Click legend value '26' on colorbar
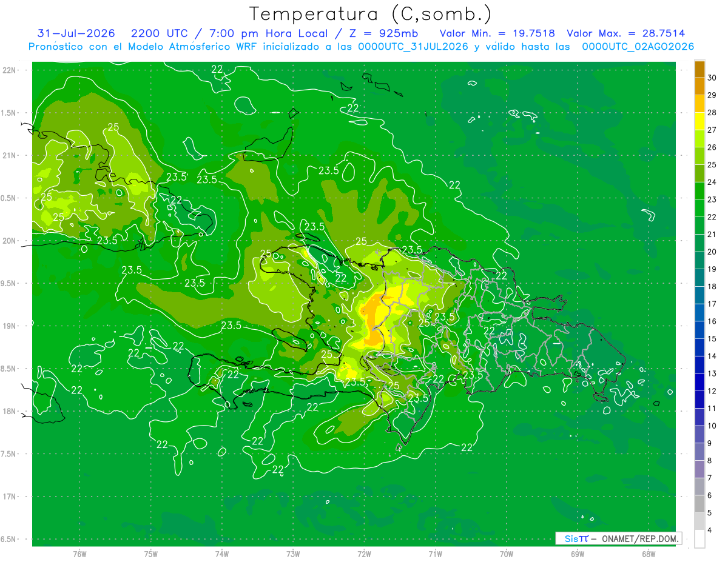 click(x=712, y=147)
